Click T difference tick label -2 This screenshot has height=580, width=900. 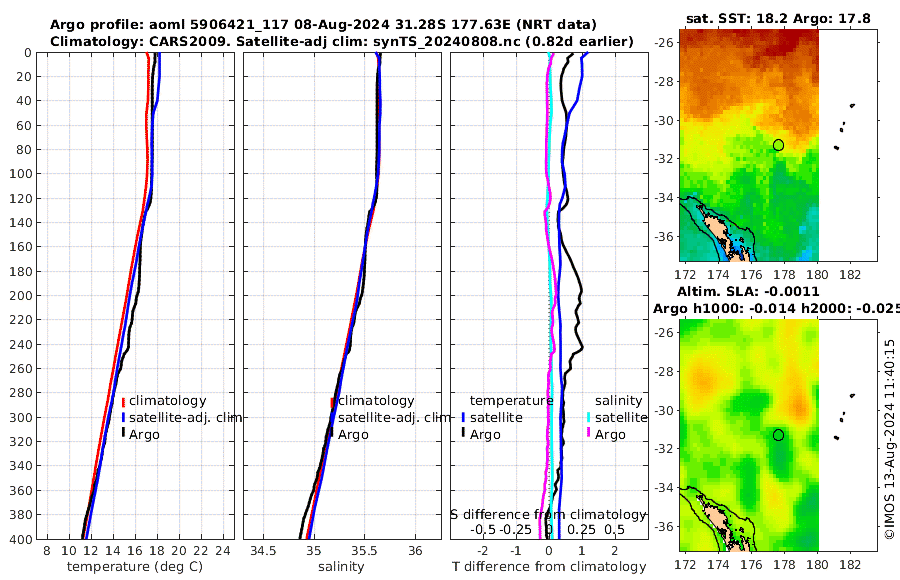click(483, 551)
